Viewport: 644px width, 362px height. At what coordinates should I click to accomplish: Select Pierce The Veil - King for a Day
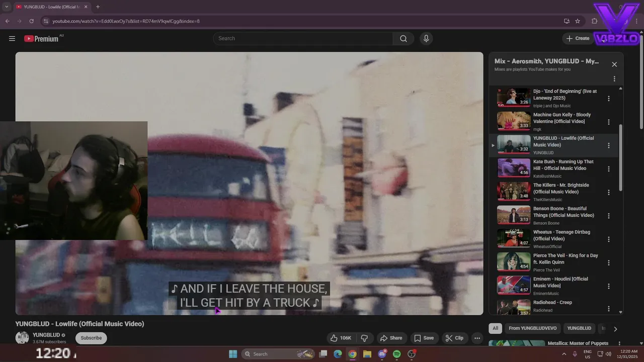(566, 259)
